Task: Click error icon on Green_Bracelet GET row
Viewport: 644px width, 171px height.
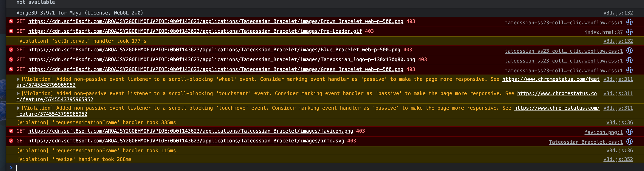Action: pos(11,69)
